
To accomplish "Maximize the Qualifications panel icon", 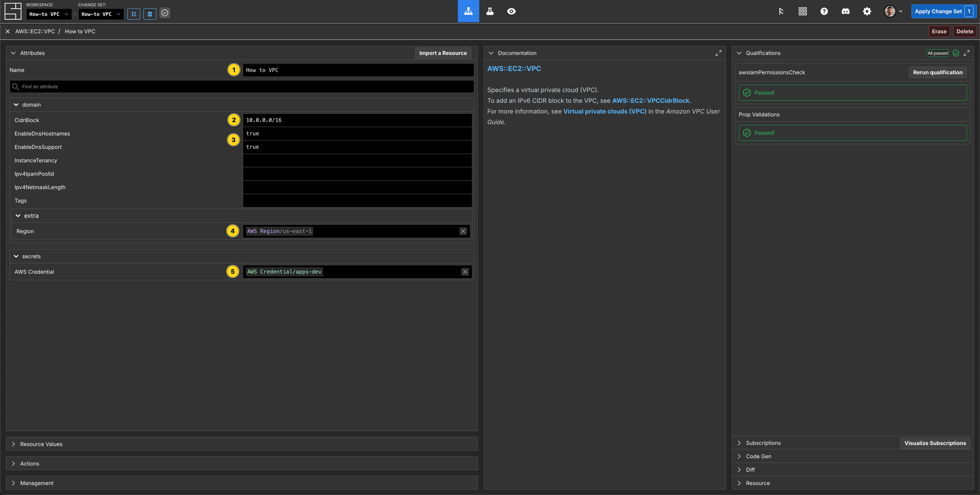I will coord(966,53).
